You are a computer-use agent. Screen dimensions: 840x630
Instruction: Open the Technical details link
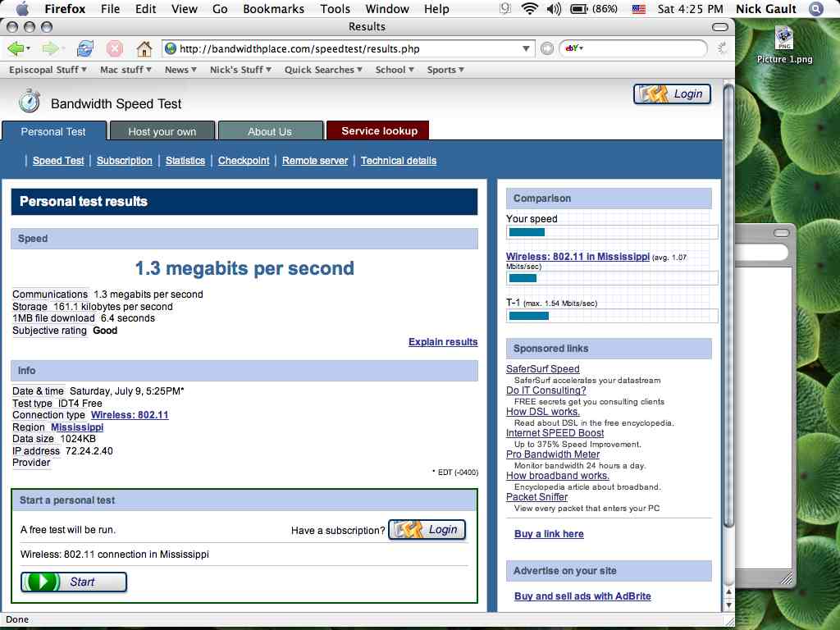point(399,161)
